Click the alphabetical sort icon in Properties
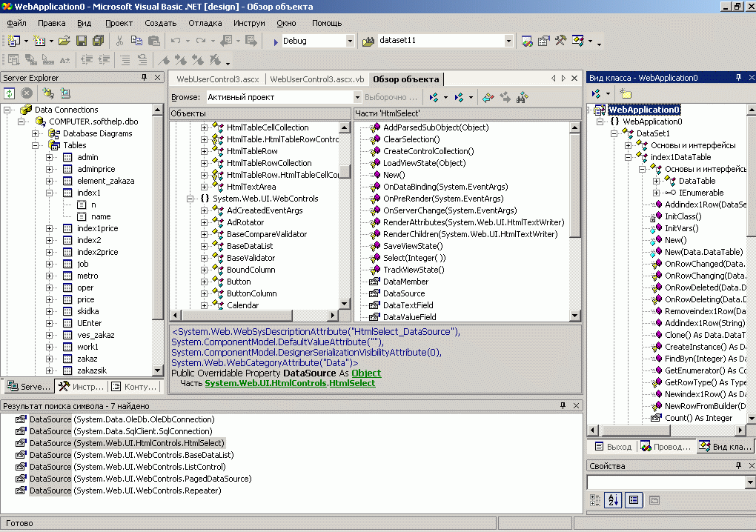Screen dimensions: 756x532 click(x=613, y=500)
